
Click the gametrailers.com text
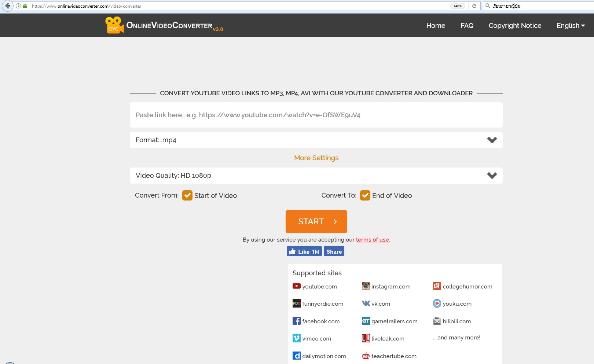pyautogui.click(x=394, y=321)
